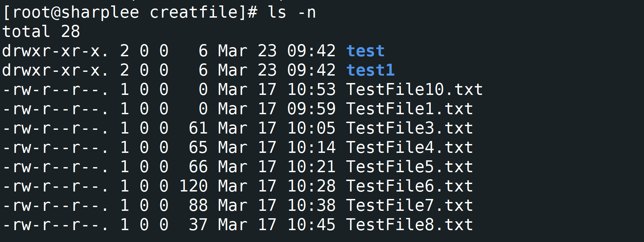Click the 'ls -n' command text
The height and width of the screenshot is (242, 644).
(292, 13)
